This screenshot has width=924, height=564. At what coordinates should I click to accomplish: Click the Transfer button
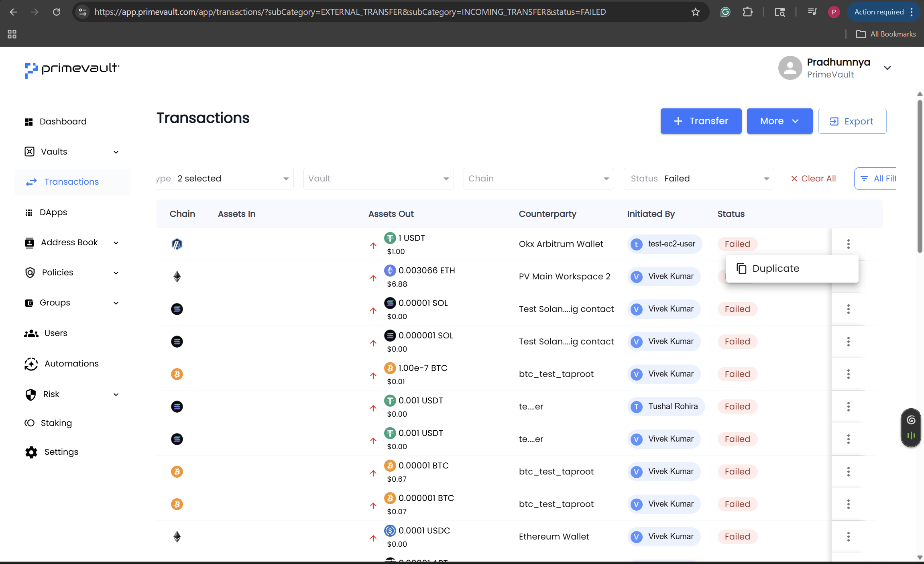[701, 121]
